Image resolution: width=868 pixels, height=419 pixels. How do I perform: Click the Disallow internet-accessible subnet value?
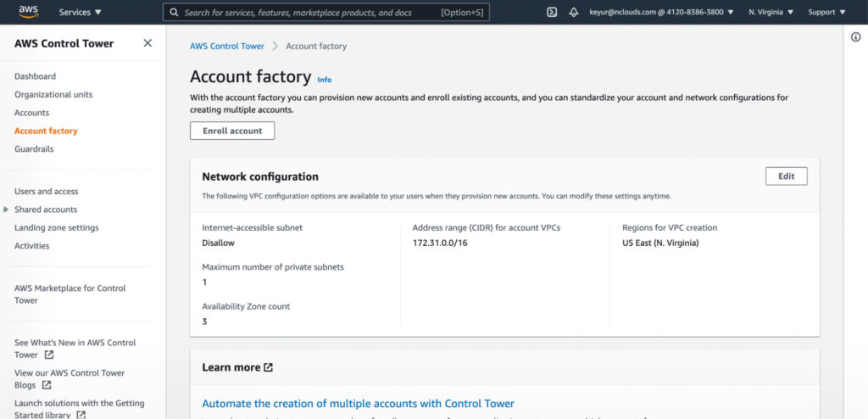click(218, 243)
